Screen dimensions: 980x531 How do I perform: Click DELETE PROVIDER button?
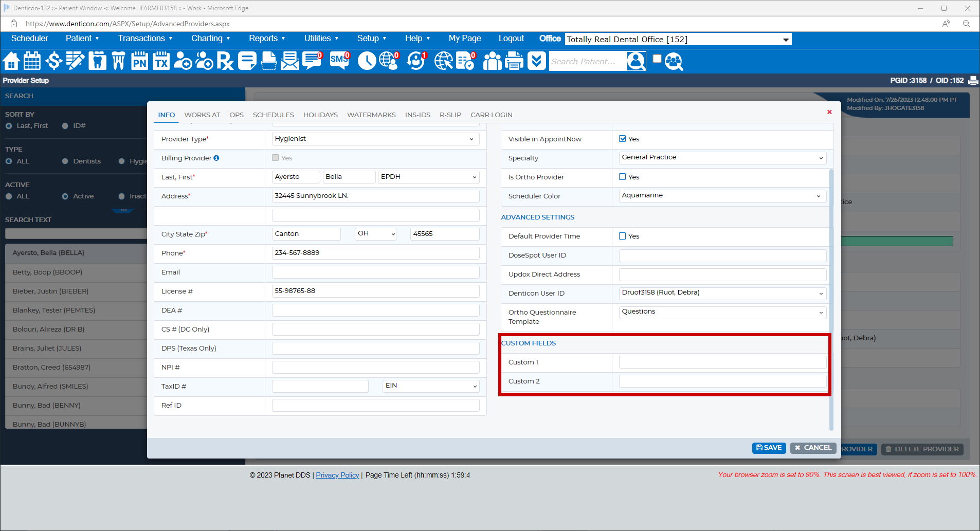point(922,449)
